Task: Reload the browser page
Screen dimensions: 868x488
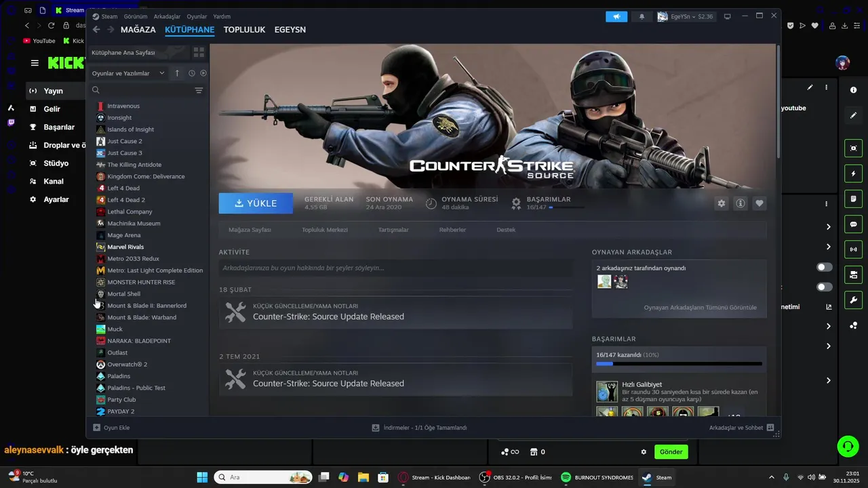Action: click(x=51, y=25)
